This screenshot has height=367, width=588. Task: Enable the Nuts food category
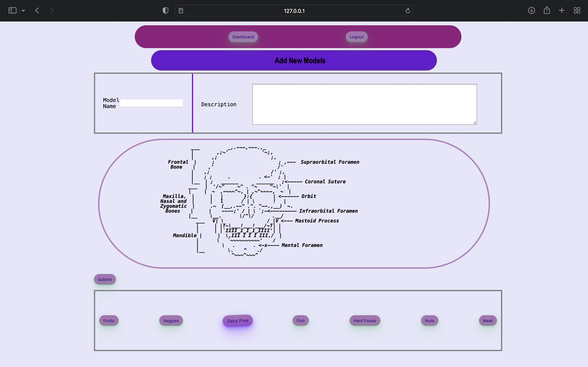(x=429, y=320)
